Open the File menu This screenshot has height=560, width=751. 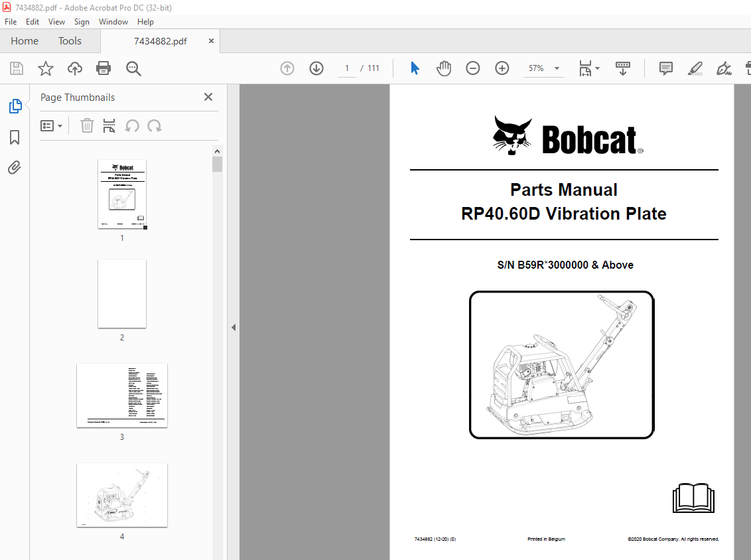pos(11,22)
